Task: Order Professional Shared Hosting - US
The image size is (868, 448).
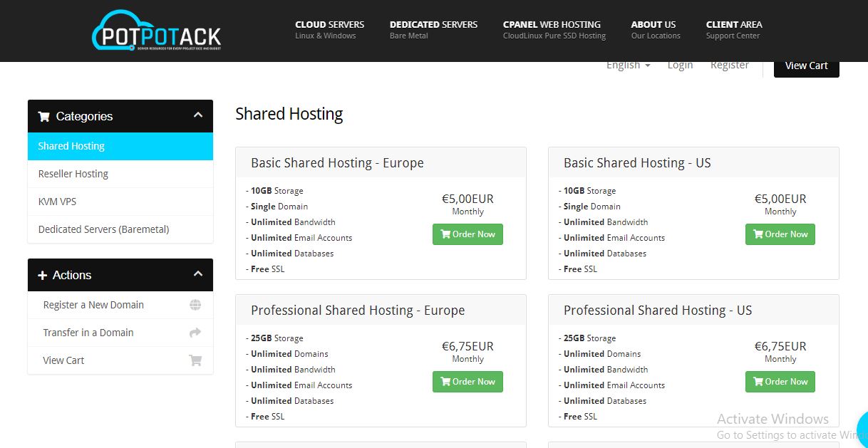Action: click(x=780, y=382)
